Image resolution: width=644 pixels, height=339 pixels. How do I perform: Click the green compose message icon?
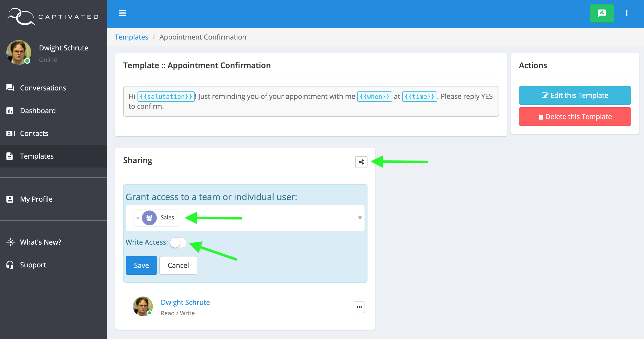pos(601,13)
